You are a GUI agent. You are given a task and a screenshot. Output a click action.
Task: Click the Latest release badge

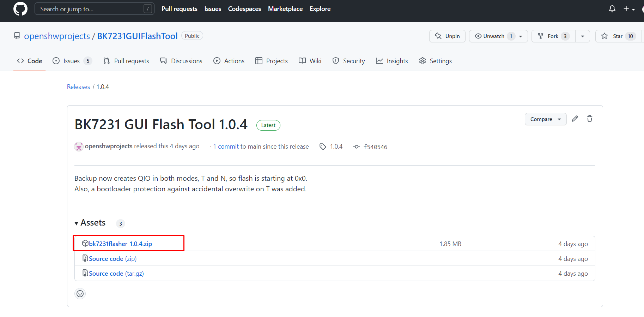click(x=268, y=125)
